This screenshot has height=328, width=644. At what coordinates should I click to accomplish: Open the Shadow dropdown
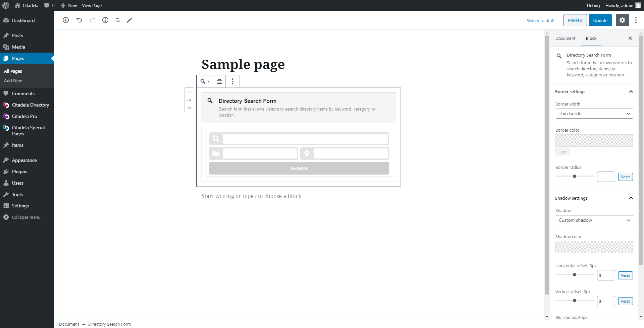(x=594, y=220)
